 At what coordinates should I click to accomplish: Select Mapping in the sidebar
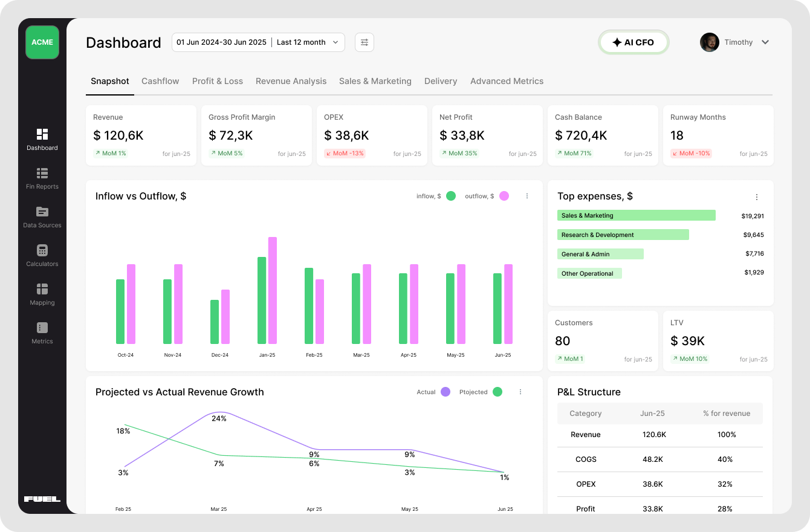point(42,294)
